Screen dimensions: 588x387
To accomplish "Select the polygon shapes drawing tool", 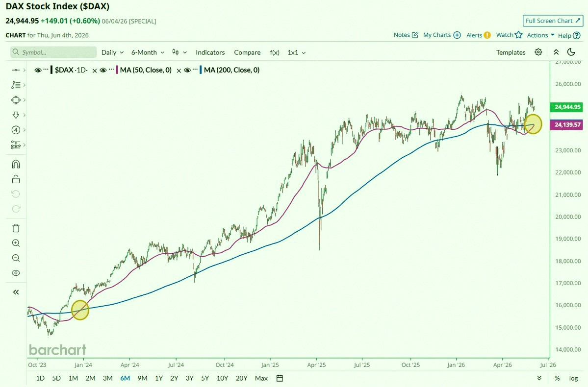I will (16, 100).
